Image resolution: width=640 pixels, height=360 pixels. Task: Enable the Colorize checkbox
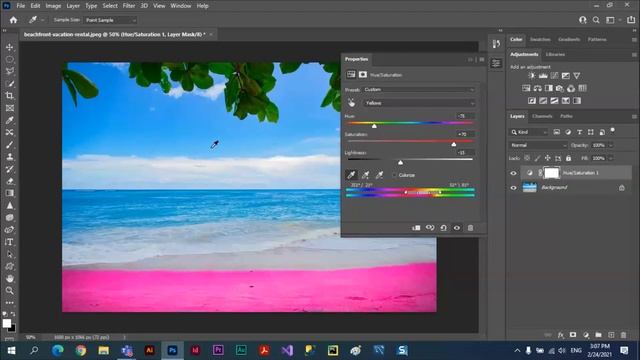click(x=395, y=175)
